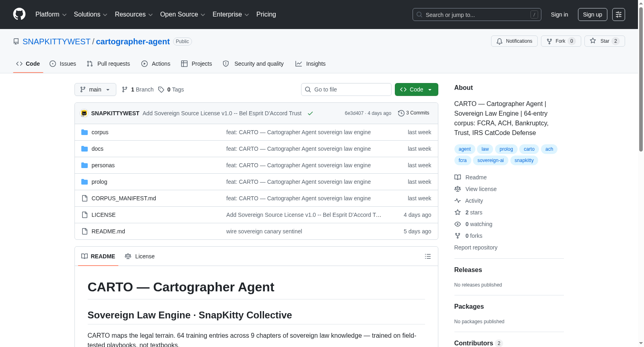Click the prolog folder icon
Viewport: 644px width, 347px height.
(85, 182)
